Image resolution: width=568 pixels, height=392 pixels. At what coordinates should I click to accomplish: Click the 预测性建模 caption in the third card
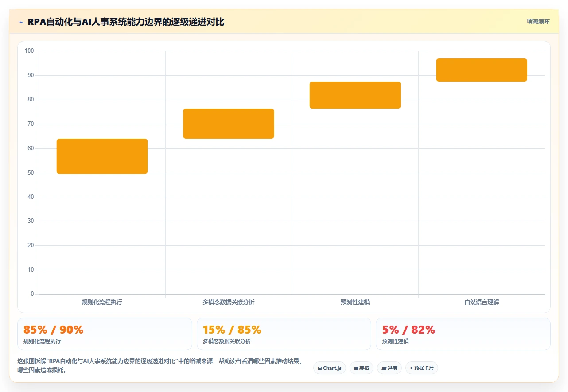[x=395, y=342]
